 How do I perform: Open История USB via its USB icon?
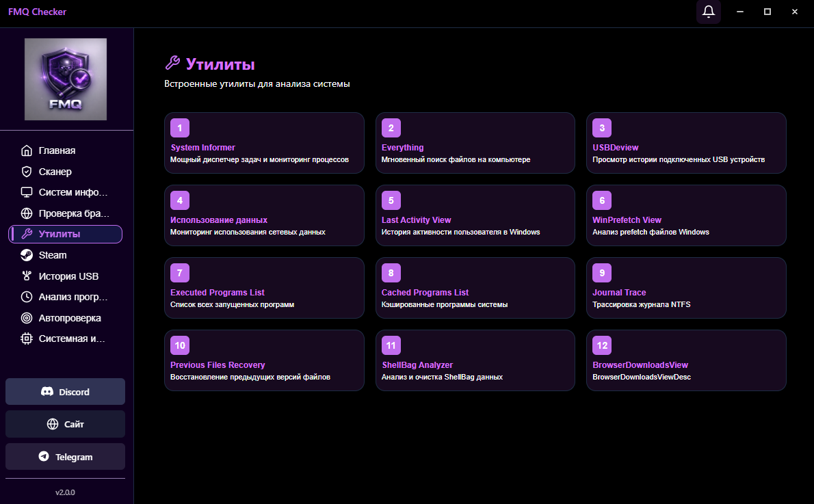click(x=27, y=276)
